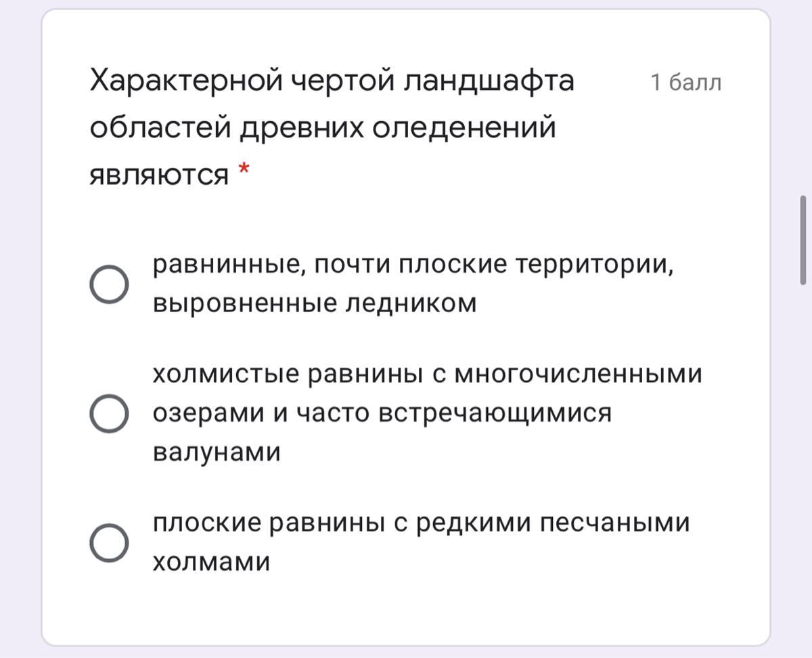The height and width of the screenshot is (658, 812).
Task: Click the vertical scrollbar thumb
Action: click(803, 240)
